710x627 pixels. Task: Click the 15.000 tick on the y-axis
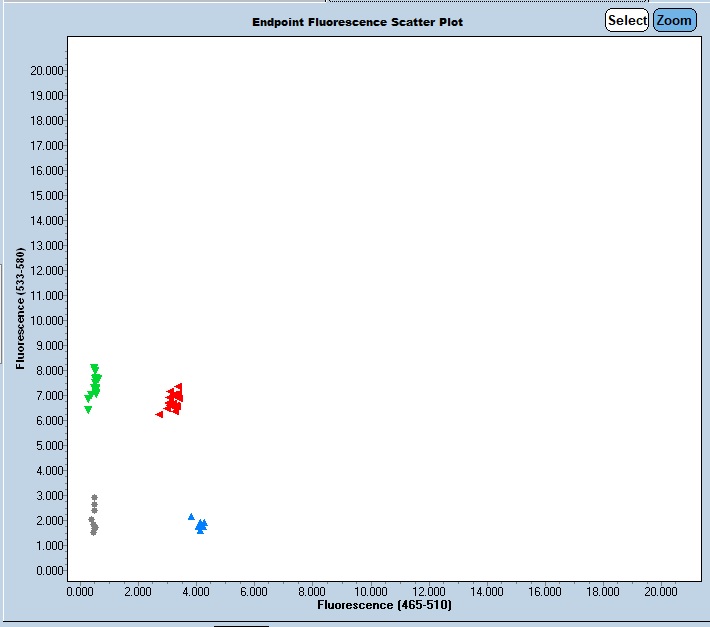[x=47, y=196]
